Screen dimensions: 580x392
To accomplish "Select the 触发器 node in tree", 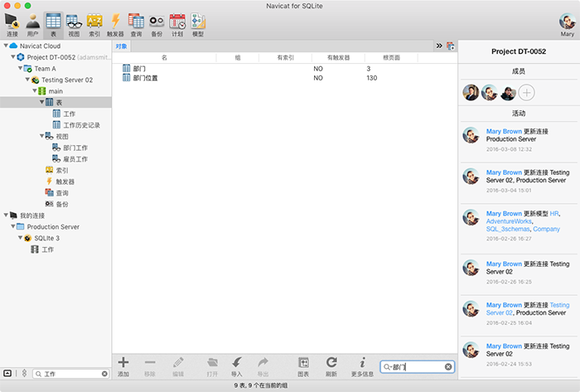I will click(x=65, y=181).
